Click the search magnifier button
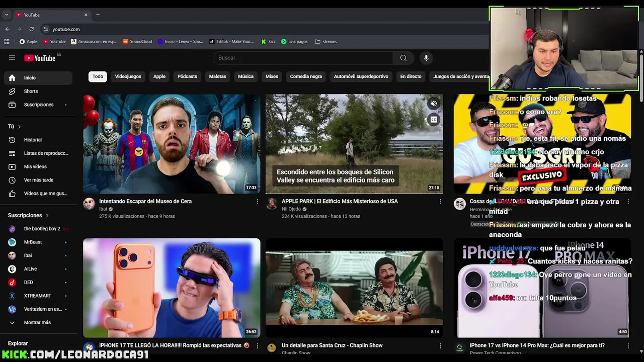 pos(404,58)
